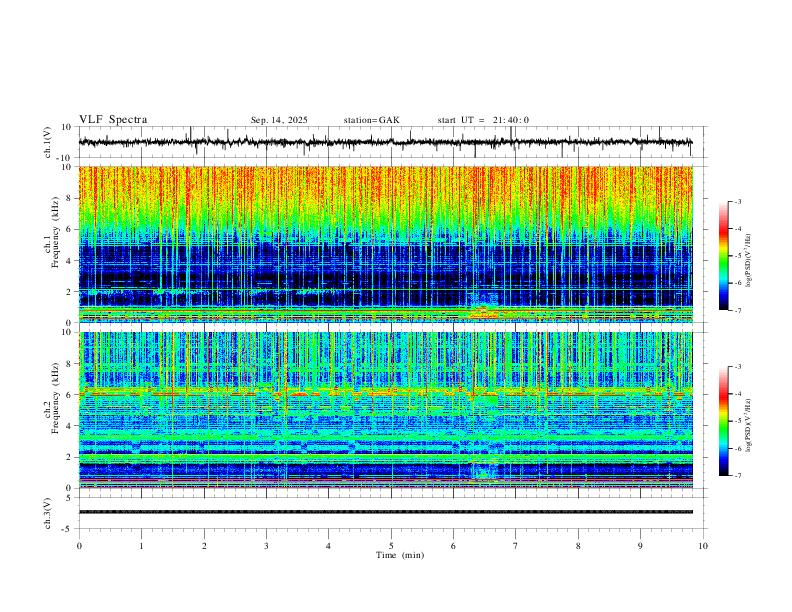Click time tick label '0' on x-axis
Viewport: 792px width, 612px height.
pyautogui.click(x=79, y=546)
